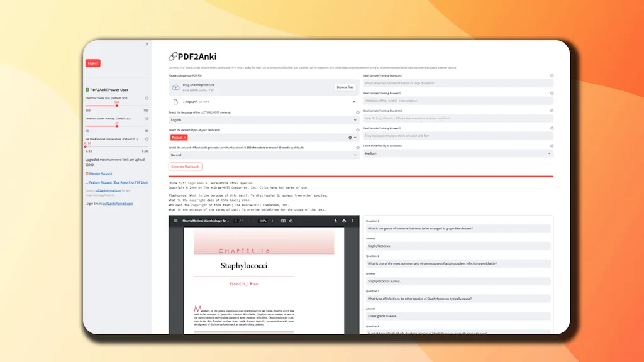This screenshot has height=362, width=644.
Task: Open help icon for flashcard styles
Action: pos(358,130)
